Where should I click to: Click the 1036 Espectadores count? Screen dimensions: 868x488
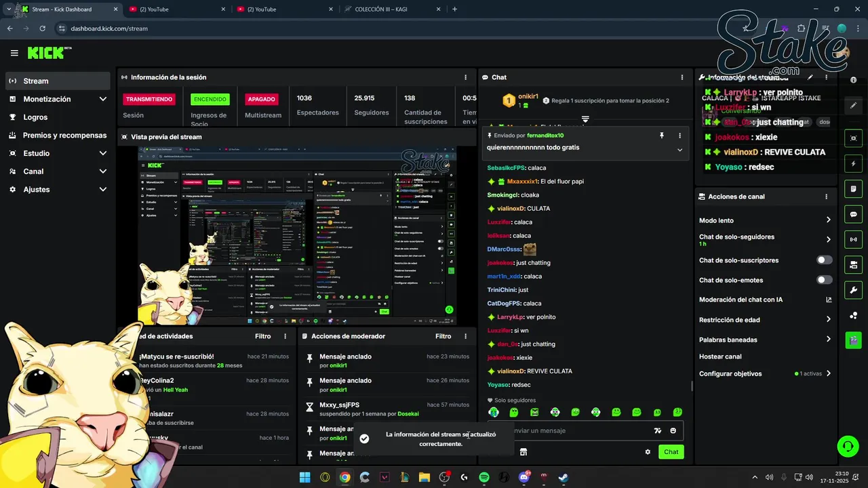click(x=304, y=98)
